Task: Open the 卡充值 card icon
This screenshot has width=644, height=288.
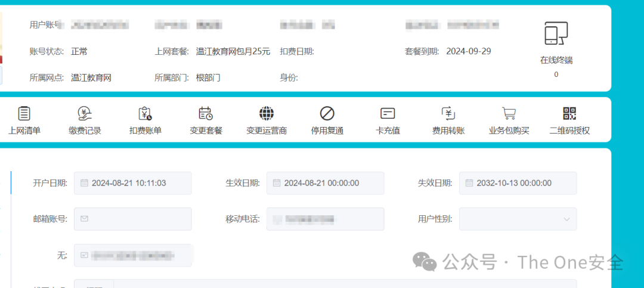Action: tap(388, 113)
